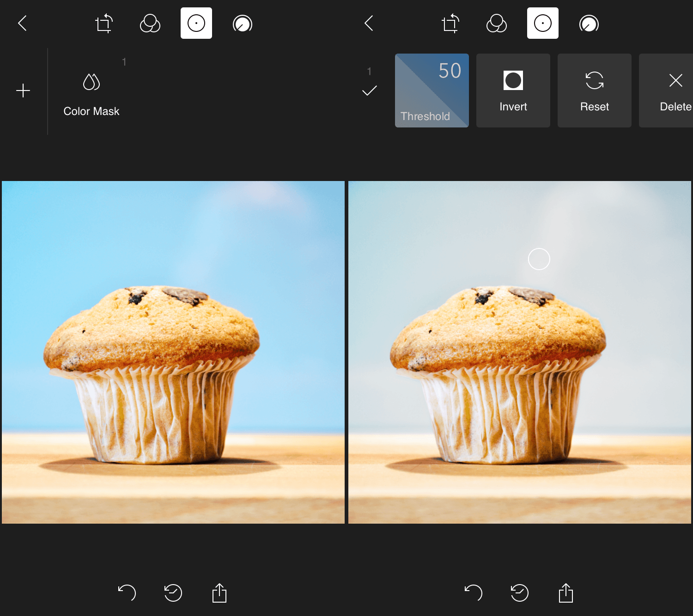Viewport: 693px width, 616px height.
Task: Tap the Share icon below the right image
Action: [x=565, y=594]
